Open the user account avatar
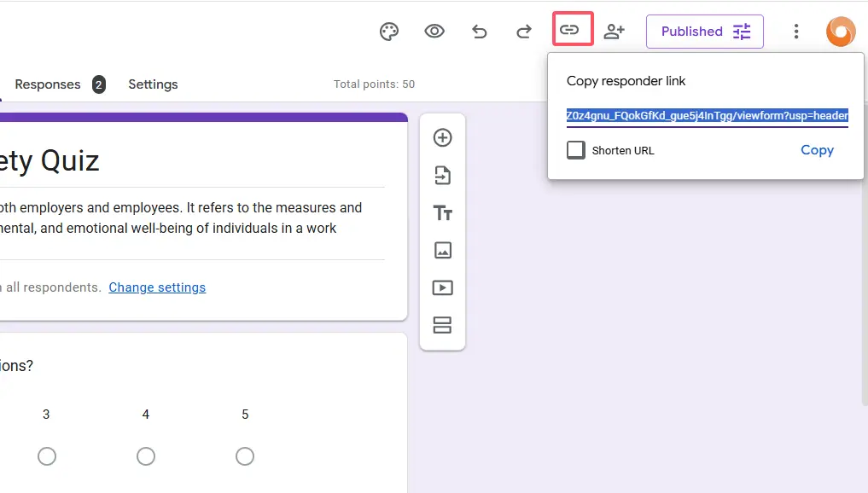868x493 pixels. [x=841, y=32]
